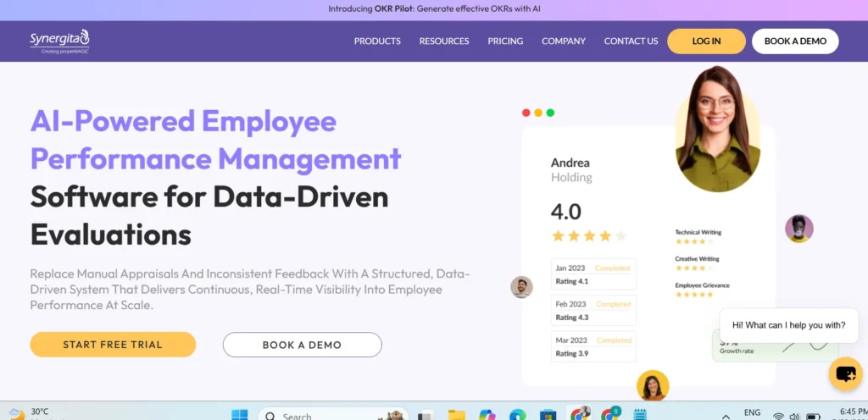868x420 pixels.
Task: Open Copilot from the taskbar
Action: [x=487, y=414]
